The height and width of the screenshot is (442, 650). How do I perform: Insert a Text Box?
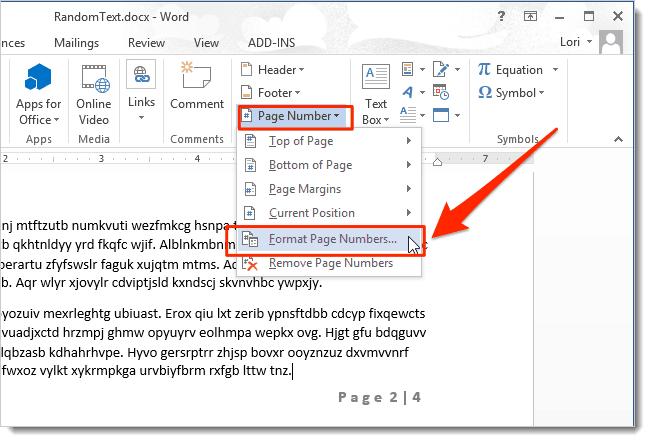pos(376,76)
